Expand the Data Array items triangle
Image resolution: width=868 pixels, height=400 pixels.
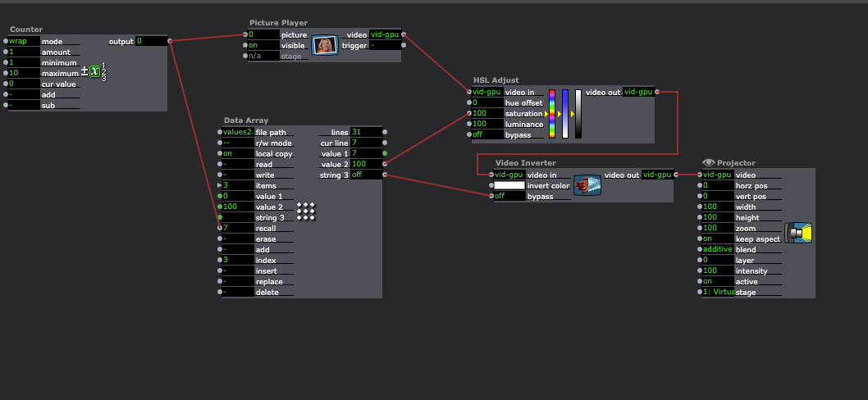tap(226, 185)
